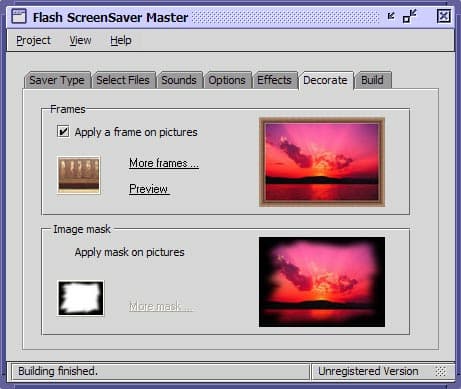Screen dimensions: 461x389
Task: Click the Image mask group label
Action: pyautogui.click(x=82, y=229)
